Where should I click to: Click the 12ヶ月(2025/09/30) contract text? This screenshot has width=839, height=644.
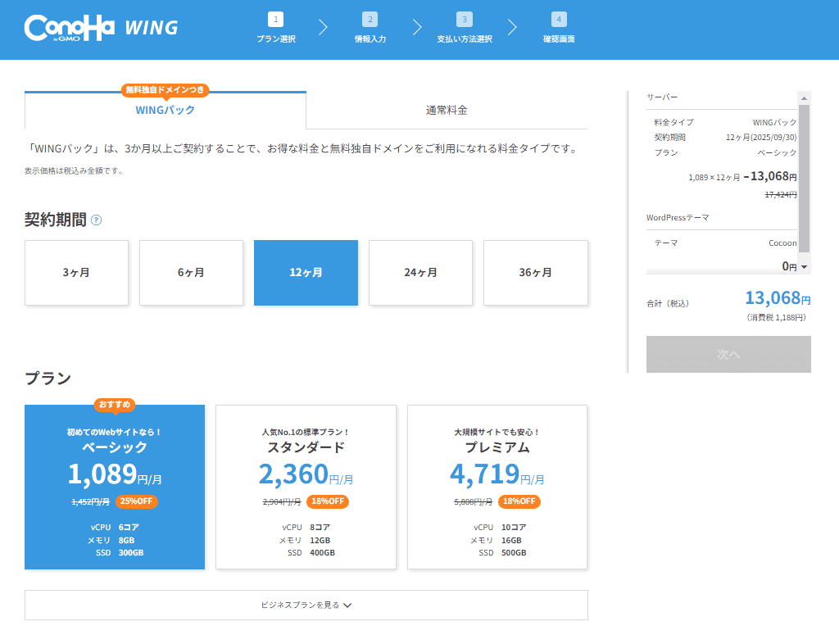[761, 138]
